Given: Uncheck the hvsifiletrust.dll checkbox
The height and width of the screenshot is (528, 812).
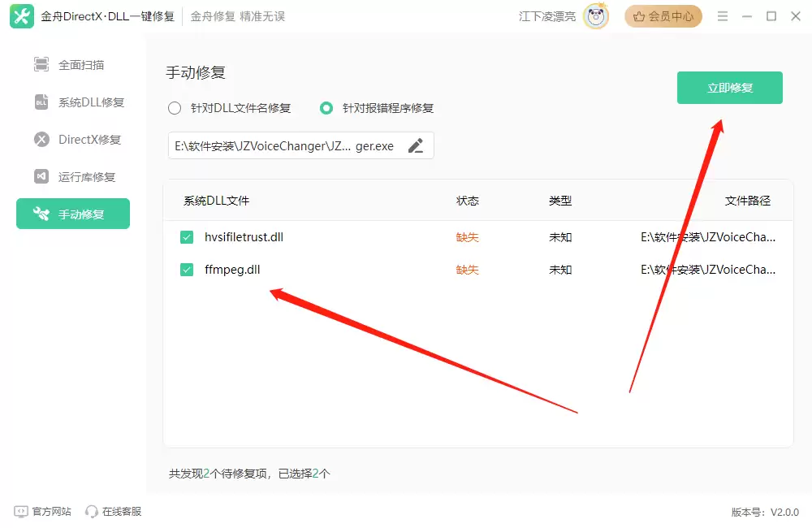Looking at the screenshot, I should tap(187, 237).
